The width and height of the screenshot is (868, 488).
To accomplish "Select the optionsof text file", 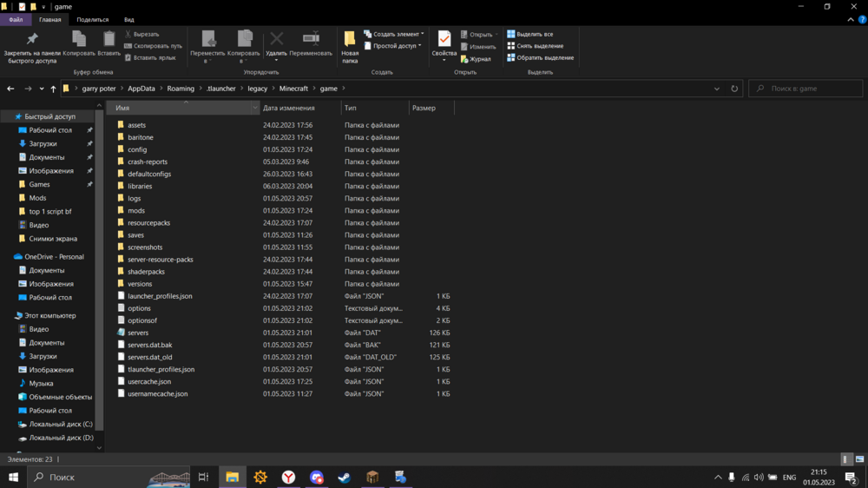I will tap(142, 320).
